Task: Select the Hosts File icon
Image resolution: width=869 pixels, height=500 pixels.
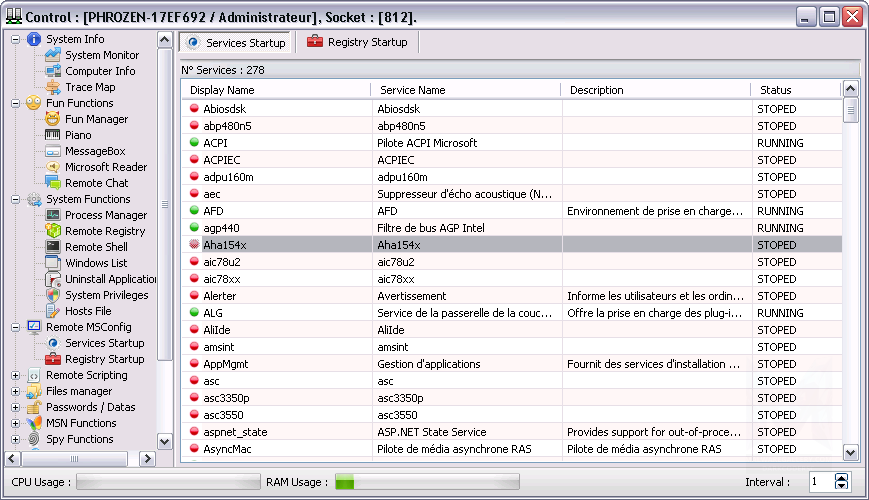Action: [x=53, y=311]
